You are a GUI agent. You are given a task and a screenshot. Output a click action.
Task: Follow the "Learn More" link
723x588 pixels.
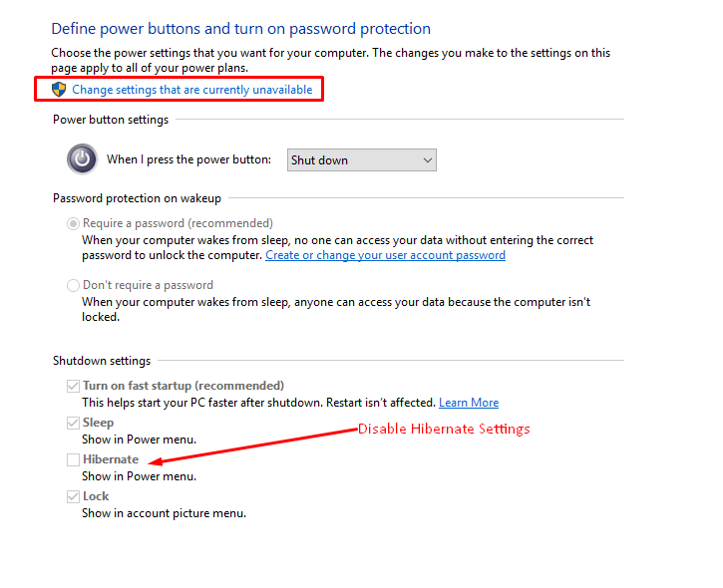click(469, 403)
